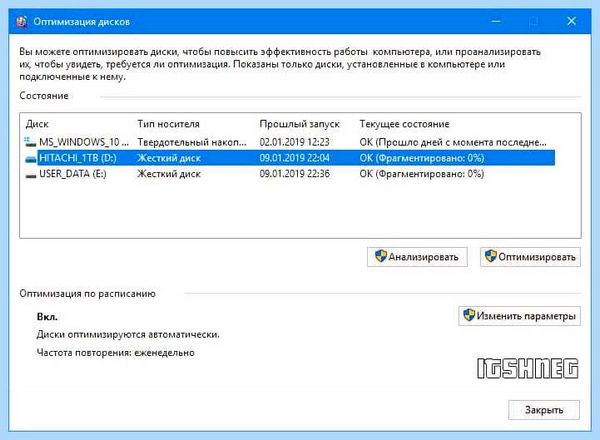The height and width of the screenshot is (440, 600).
Task: Click the date 09.01.2019 22:36
Action: [294, 174]
